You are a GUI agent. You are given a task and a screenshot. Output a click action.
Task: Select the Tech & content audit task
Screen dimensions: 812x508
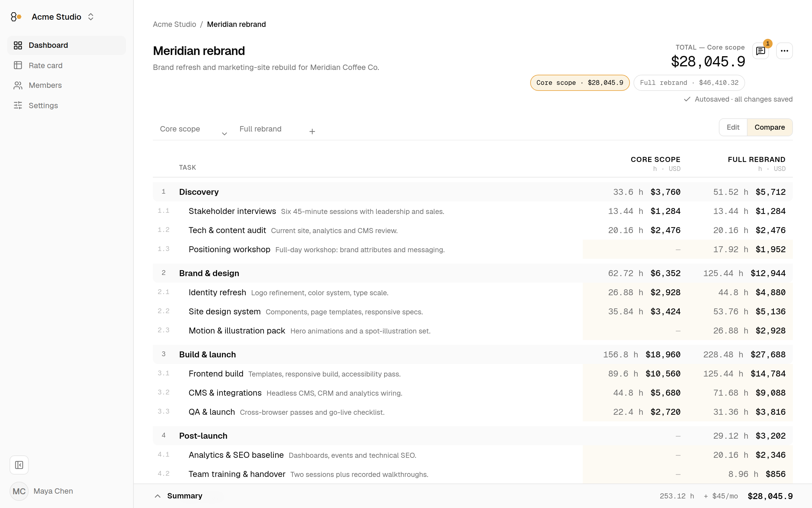coord(227,230)
